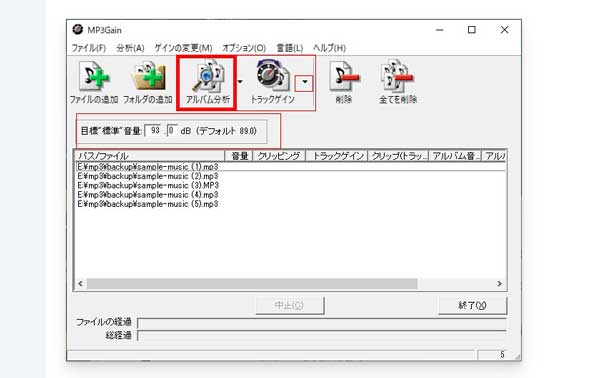Open the オプション(O) menu
The image size is (600, 378).
tap(244, 48)
